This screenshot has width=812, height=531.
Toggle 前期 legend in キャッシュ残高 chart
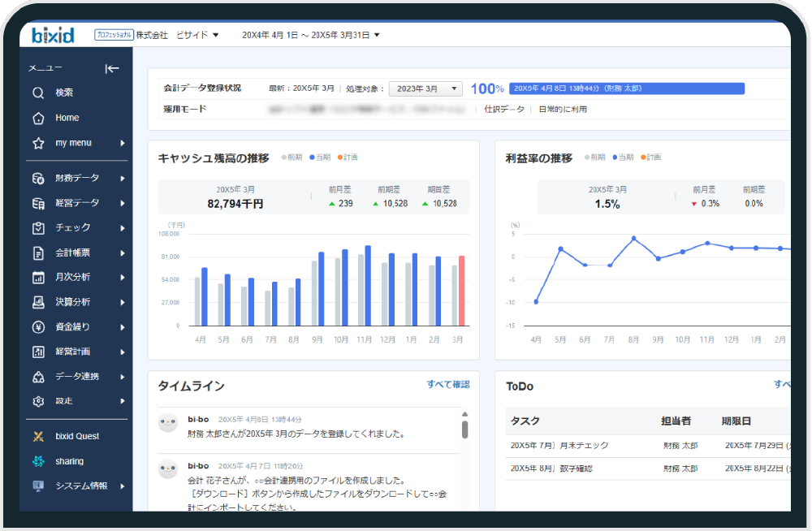292,158
